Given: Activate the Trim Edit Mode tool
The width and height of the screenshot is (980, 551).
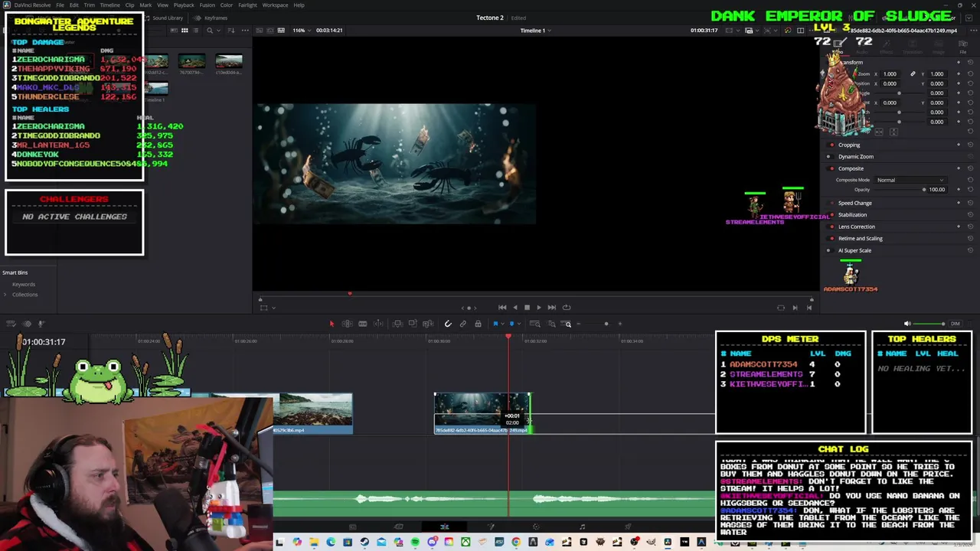Looking at the screenshot, I should [x=347, y=324].
